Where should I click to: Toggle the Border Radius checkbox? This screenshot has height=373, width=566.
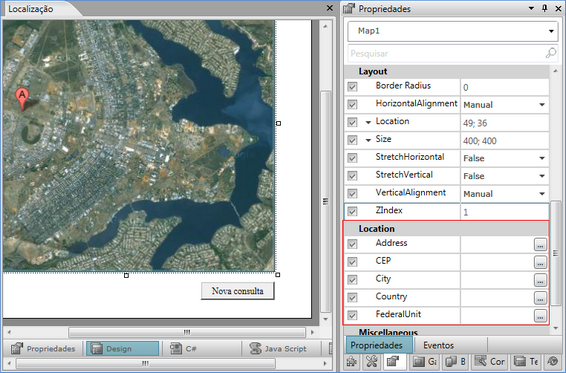coord(352,87)
